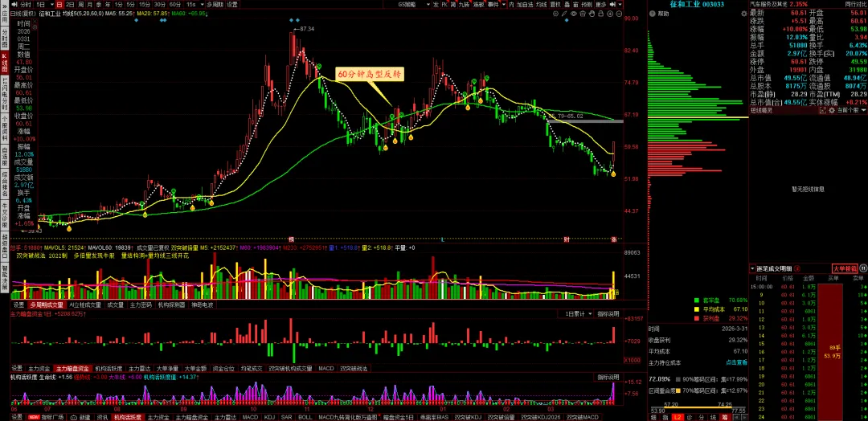868x421 pixels.
Task: Click the 简 simplified view icon
Action: click(x=452, y=4)
